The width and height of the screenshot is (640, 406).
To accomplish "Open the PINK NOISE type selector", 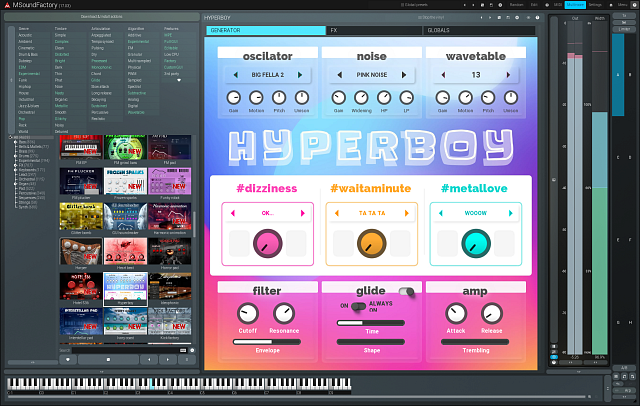I will [x=371, y=74].
